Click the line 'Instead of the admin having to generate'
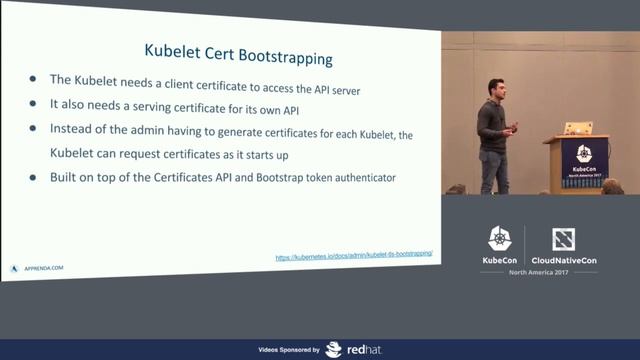 pos(231,132)
